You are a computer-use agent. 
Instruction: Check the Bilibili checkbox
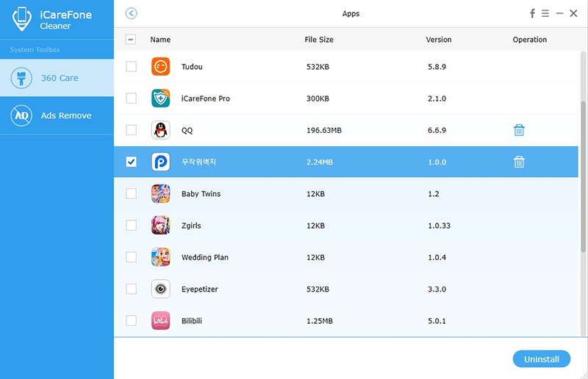(x=132, y=321)
